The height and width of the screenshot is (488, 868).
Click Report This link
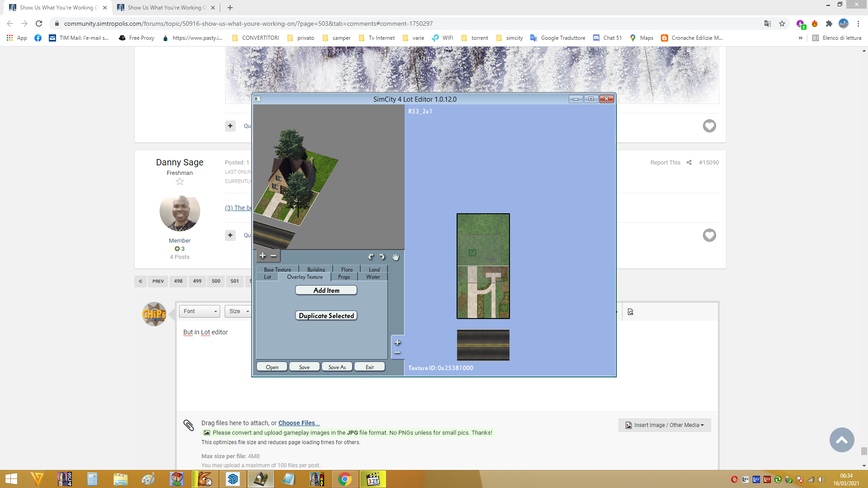coord(665,163)
